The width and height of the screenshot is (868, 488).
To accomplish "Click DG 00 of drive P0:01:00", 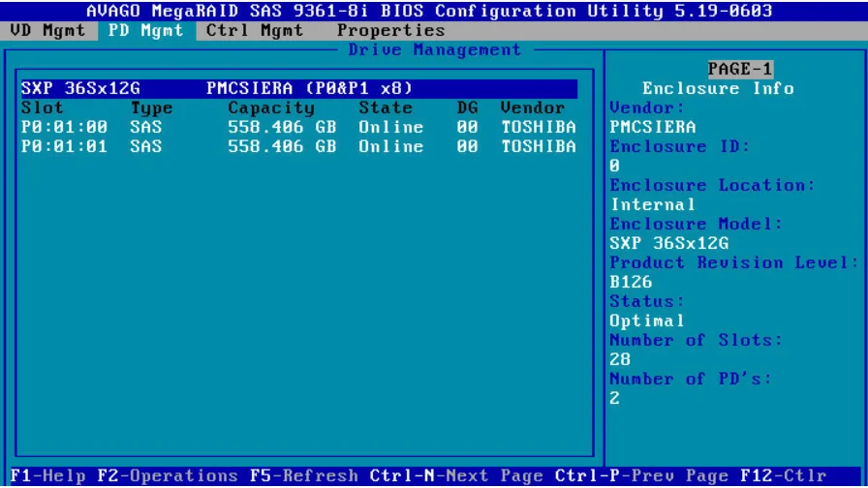I will pyautogui.click(x=467, y=127).
